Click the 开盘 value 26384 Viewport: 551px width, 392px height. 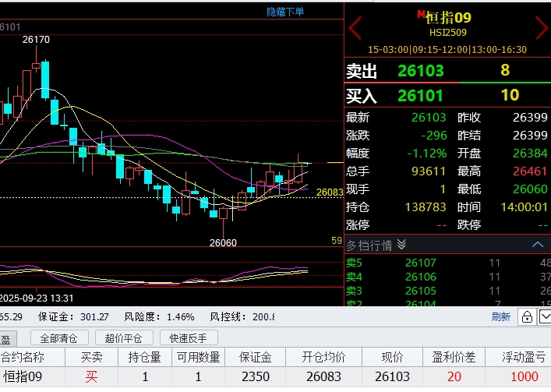(x=530, y=154)
